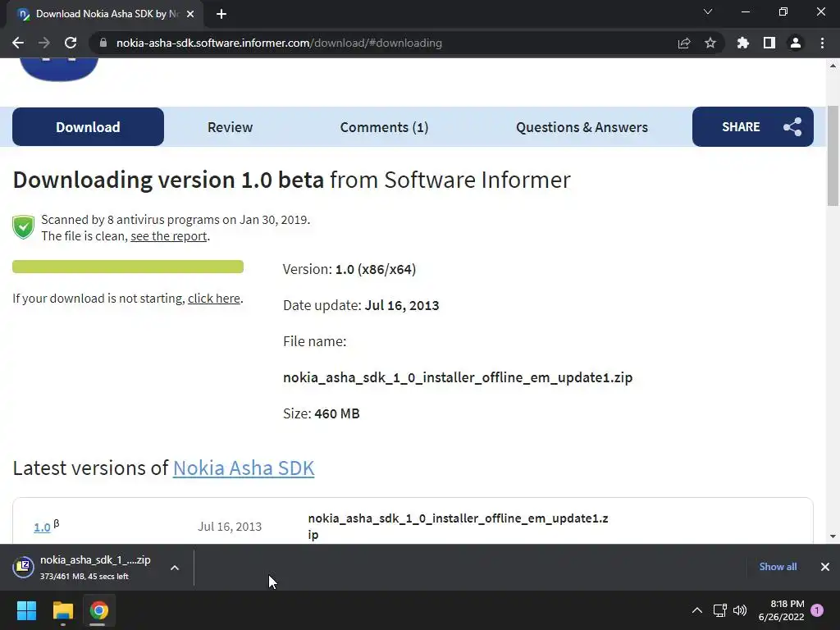Open the clock showing 8:18 PM
840x630 pixels.
point(782,610)
